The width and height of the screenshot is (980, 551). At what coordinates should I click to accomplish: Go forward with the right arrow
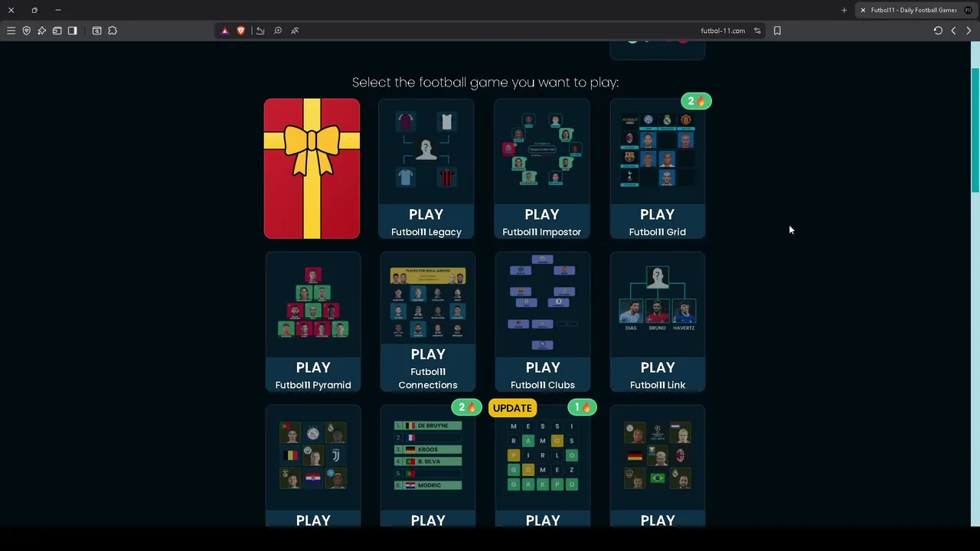(x=969, y=31)
